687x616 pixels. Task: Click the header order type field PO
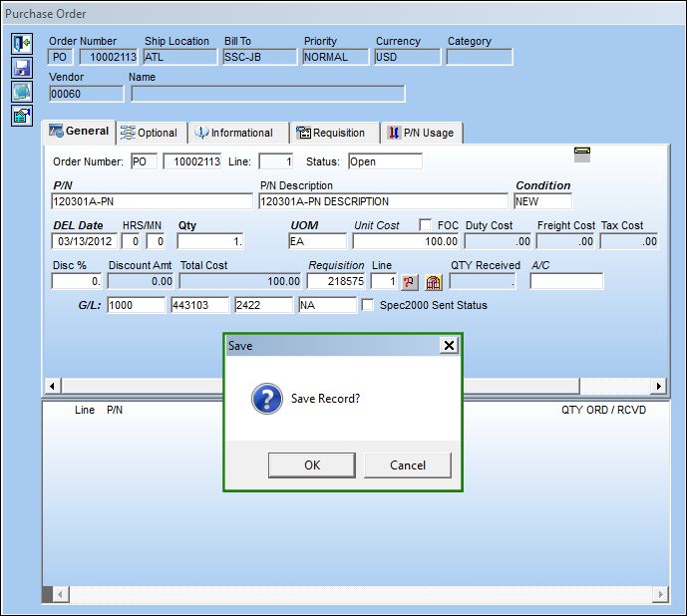[60, 57]
